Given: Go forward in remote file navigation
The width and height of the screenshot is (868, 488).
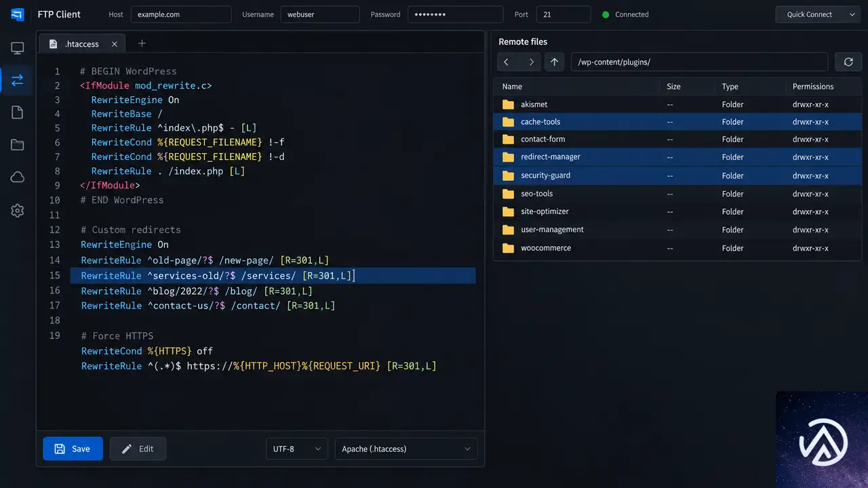Looking at the screenshot, I should 532,62.
